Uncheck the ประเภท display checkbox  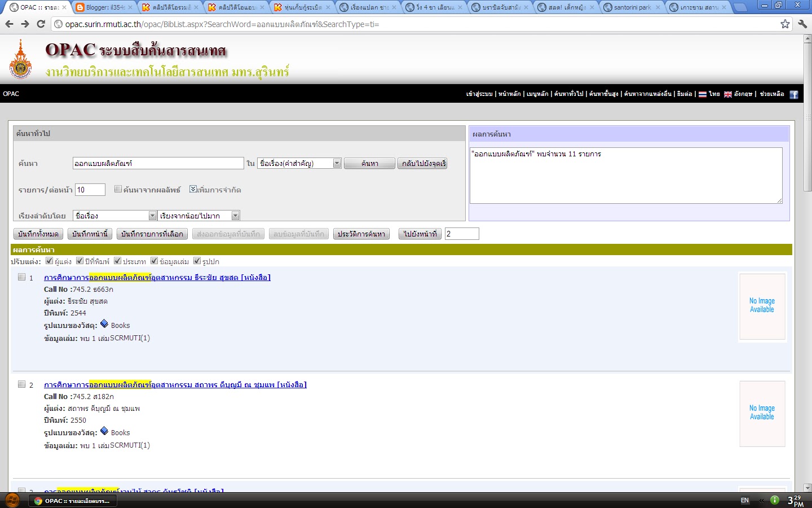pyautogui.click(x=117, y=261)
